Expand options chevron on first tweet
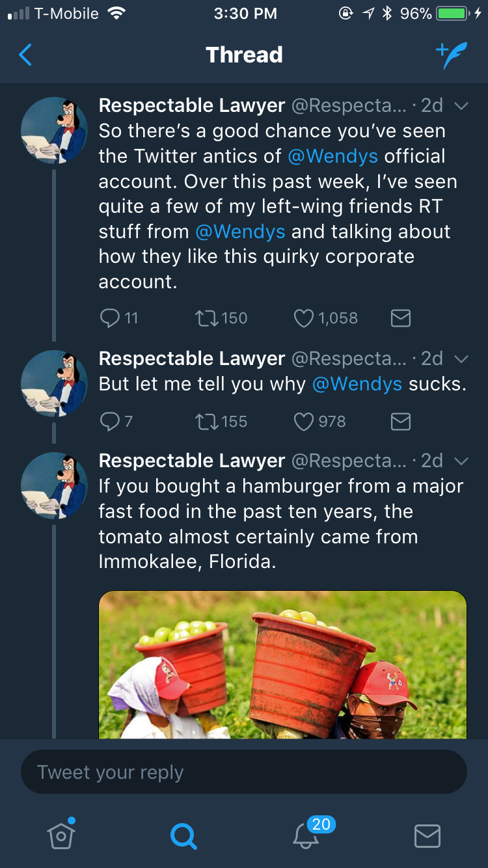 pos(461,106)
